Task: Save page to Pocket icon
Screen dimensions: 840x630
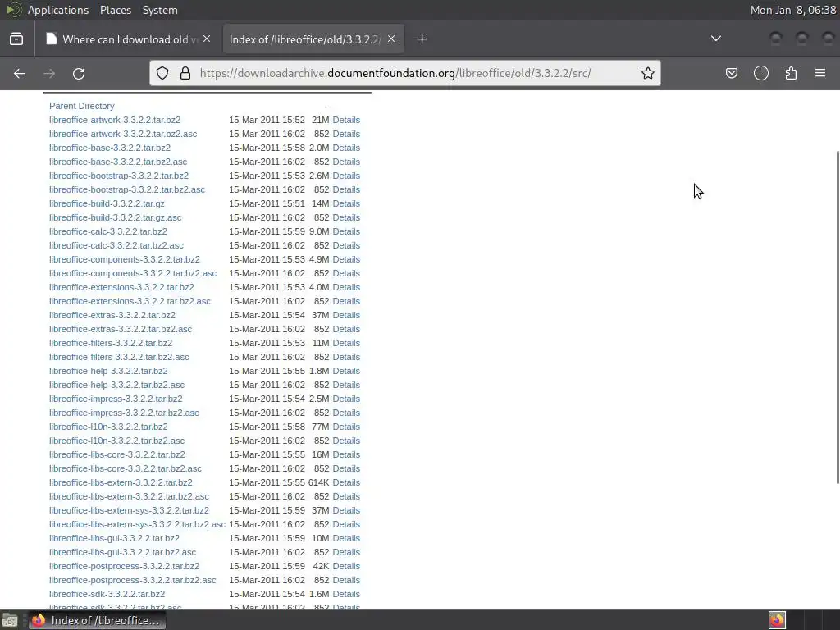Action: tap(731, 73)
